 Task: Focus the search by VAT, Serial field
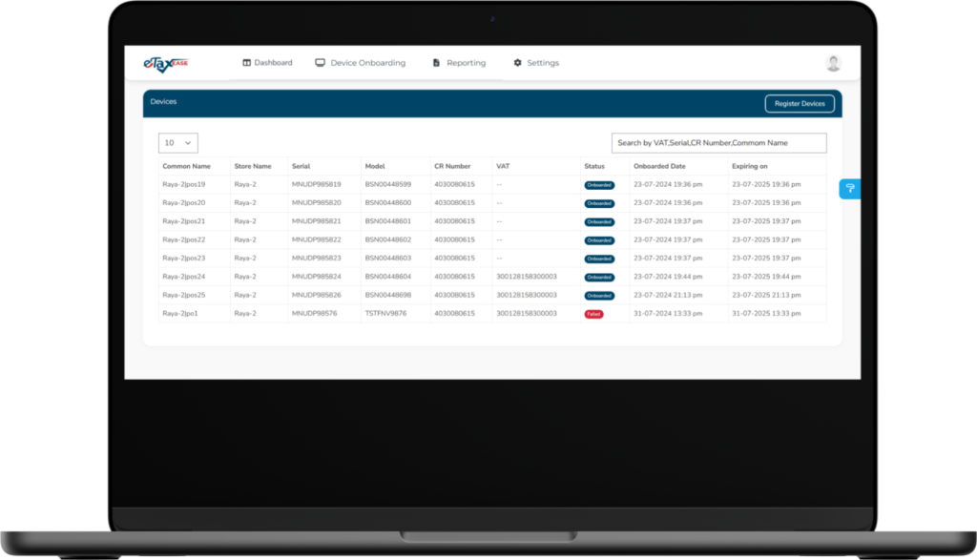click(x=719, y=143)
